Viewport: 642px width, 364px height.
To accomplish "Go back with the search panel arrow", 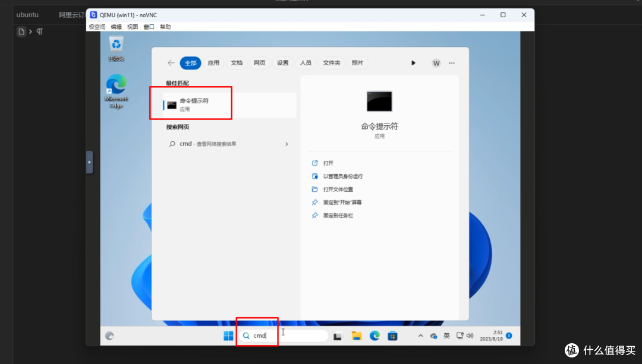I will point(171,63).
